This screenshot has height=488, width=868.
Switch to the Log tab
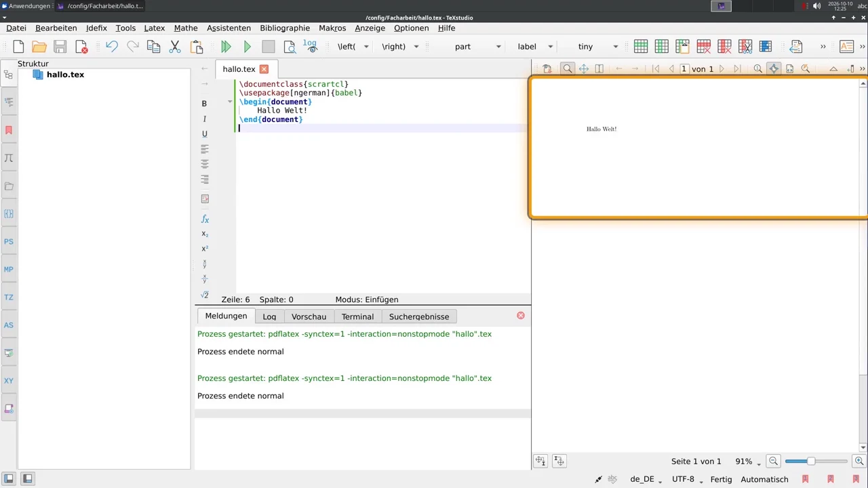click(x=269, y=317)
